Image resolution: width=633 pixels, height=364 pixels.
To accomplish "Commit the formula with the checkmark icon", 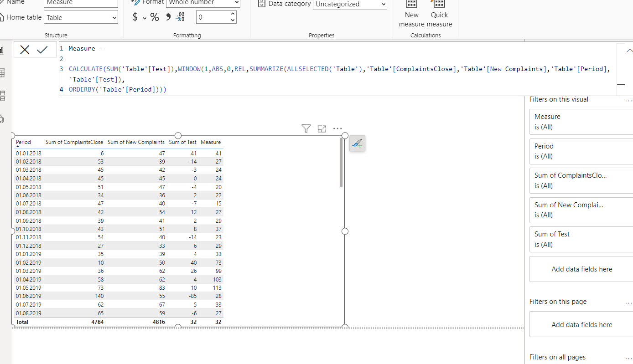I will pos(42,50).
